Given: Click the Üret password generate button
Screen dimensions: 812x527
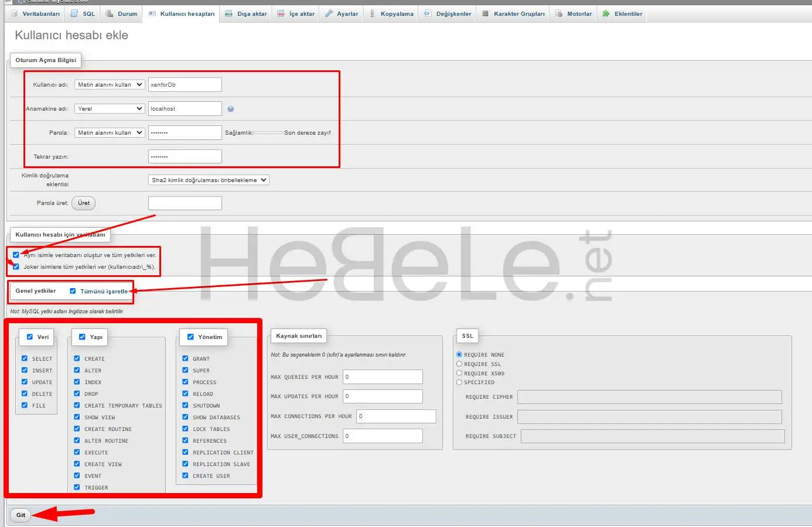Looking at the screenshot, I should coord(84,203).
